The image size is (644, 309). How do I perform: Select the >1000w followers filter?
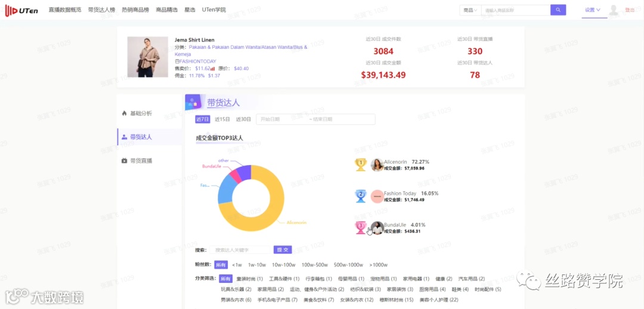coord(378,265)
